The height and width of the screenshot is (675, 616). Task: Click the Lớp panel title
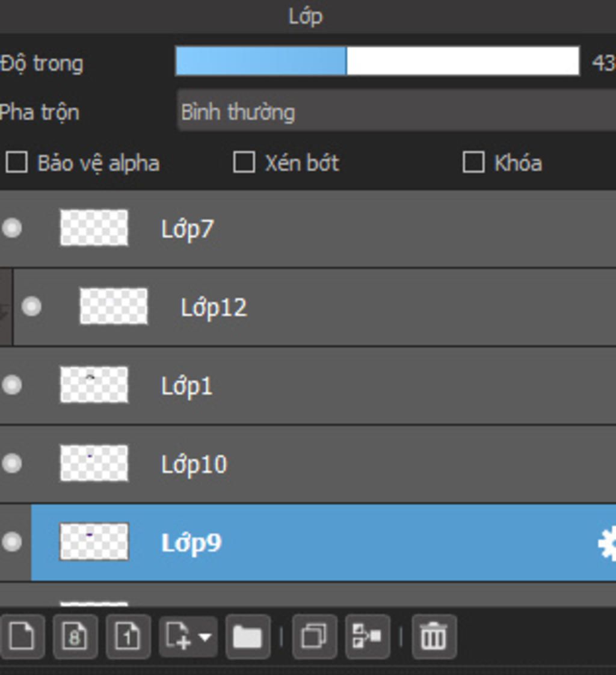(x=306, y=17)
